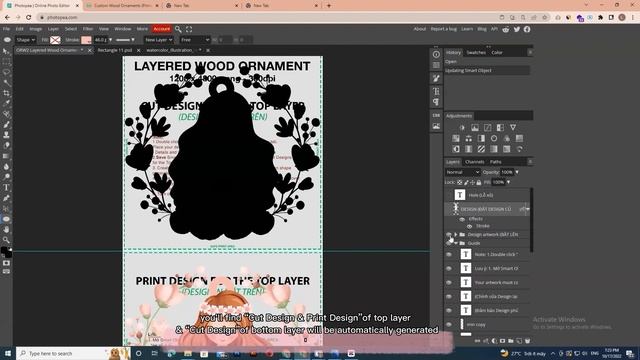Expand the Design artwork folder
Image resolution: width=640 pixels, height=360 pixels.
coord(456,234)
